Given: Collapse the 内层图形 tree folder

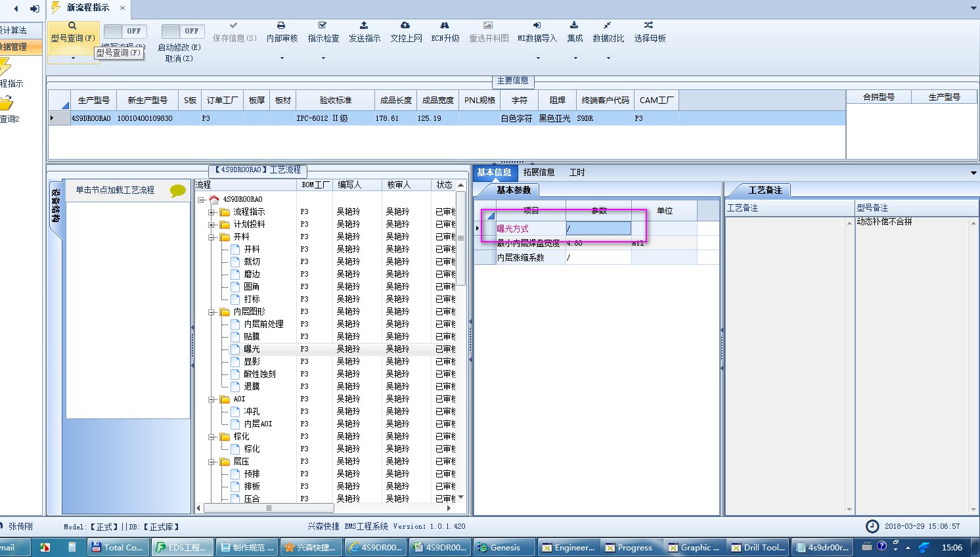Looking at the screenshot, I should (212, 311).
